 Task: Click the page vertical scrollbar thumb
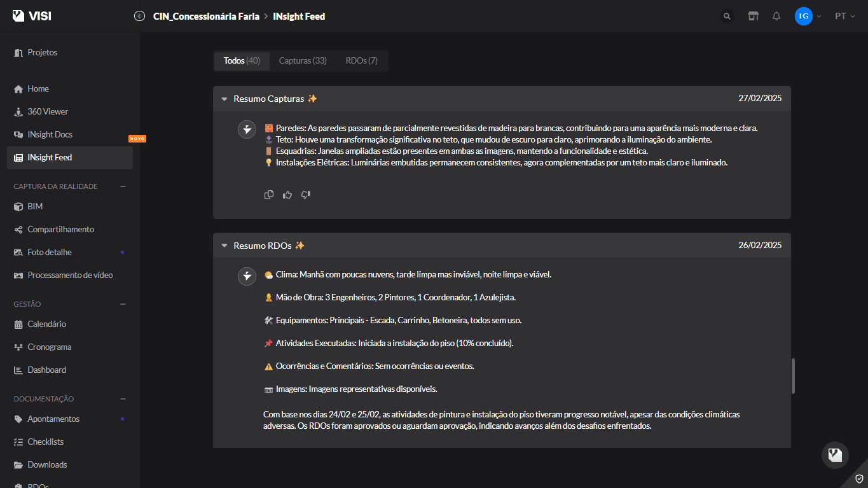[792, 376]
